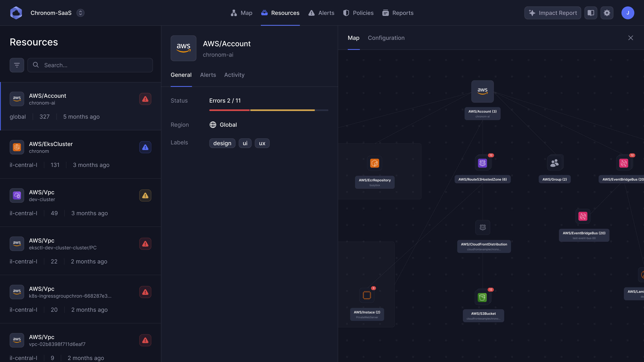Click the AWS/Group node icon
This screenshot has height=362, width=644.
(554, 163)
